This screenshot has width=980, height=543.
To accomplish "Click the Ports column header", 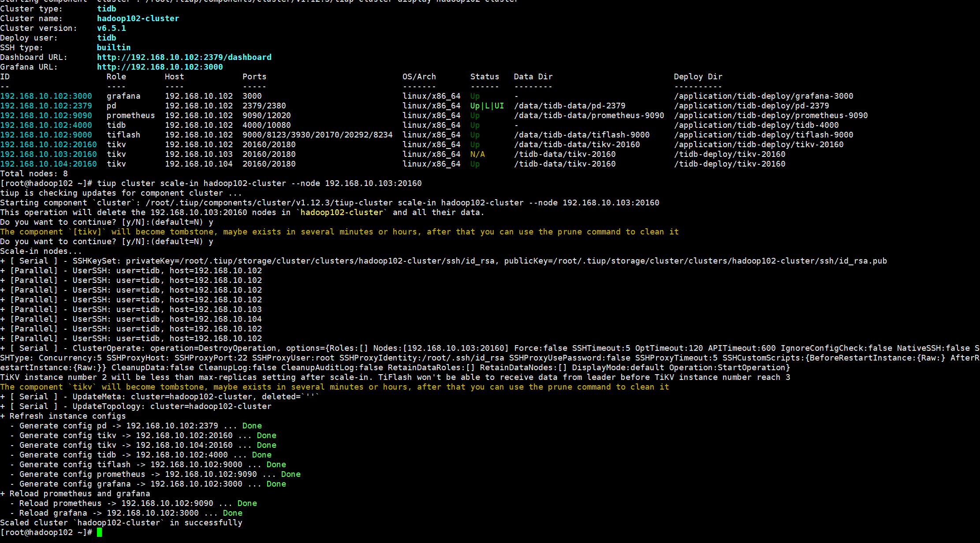I will click(254, 77).
